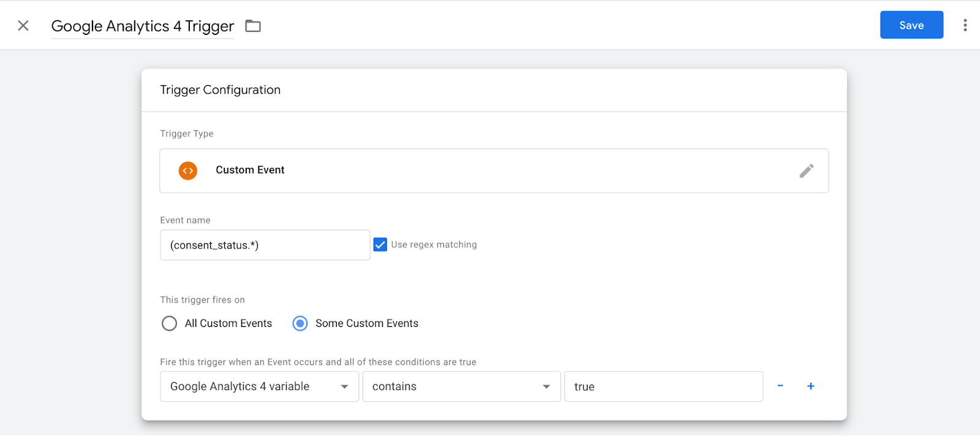
Task: Click the All Custom Events label
Action: [228, 323]
